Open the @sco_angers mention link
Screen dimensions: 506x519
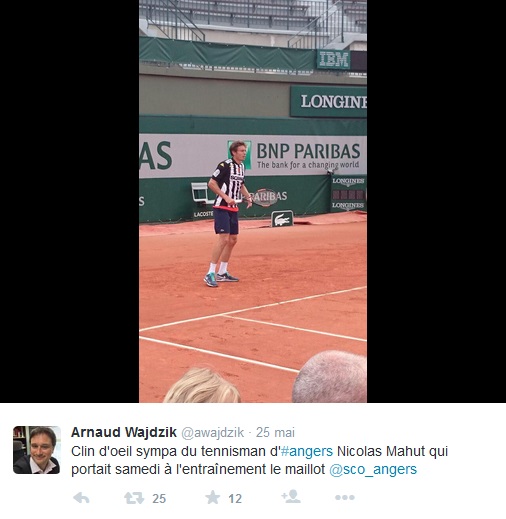[373, 469]
